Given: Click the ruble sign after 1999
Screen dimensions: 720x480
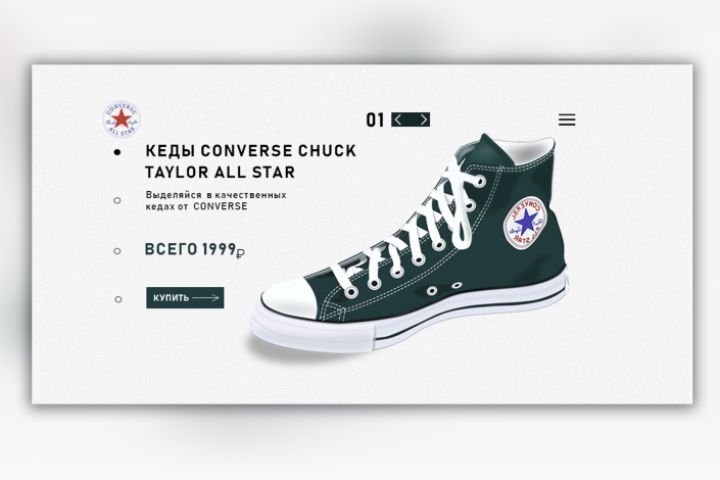Looking at the screenshot, I should (241, 252).
